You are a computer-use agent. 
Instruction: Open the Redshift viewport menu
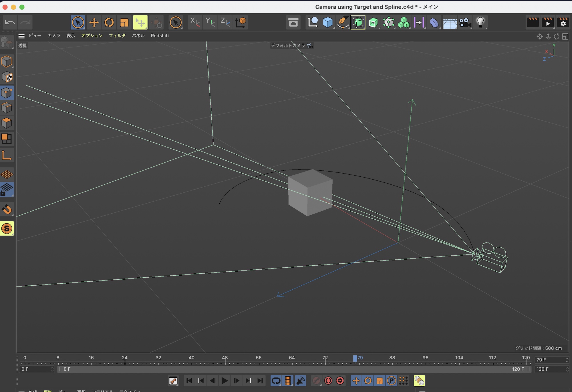tap(160, 36)
